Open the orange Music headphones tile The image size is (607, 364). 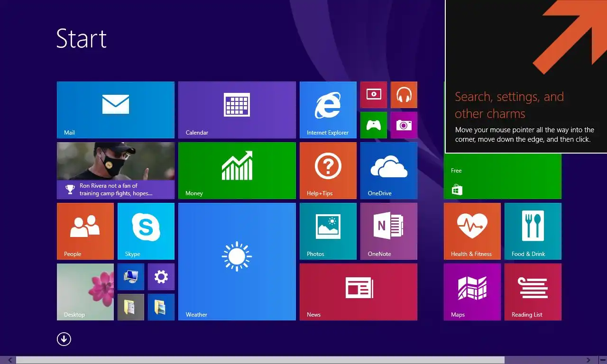tap(404, 95)
